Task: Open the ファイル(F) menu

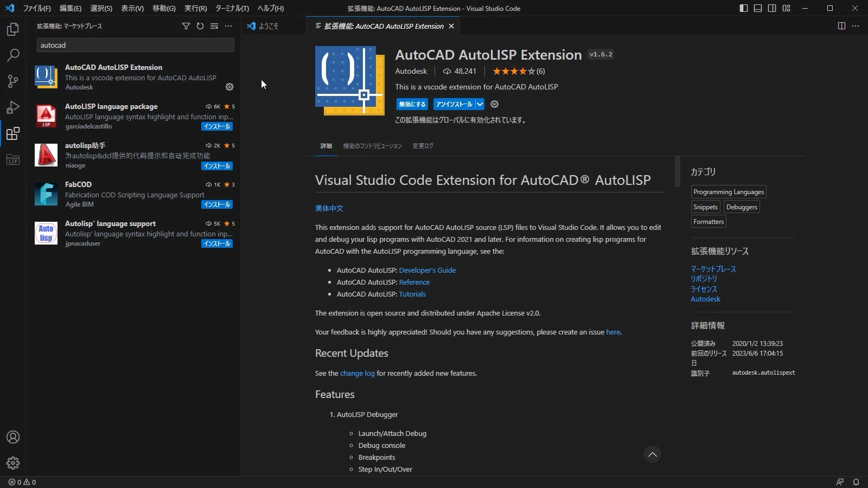Action: [x=37, y=8]
